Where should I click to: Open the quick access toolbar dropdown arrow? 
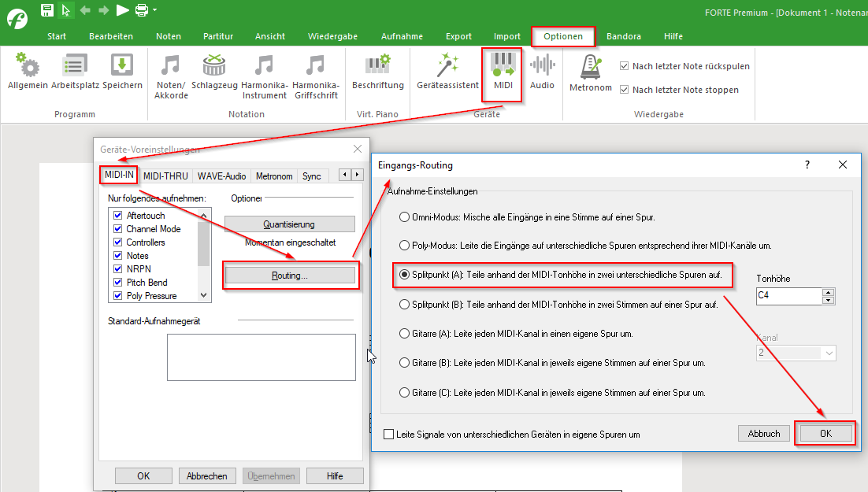click(154, 10)
